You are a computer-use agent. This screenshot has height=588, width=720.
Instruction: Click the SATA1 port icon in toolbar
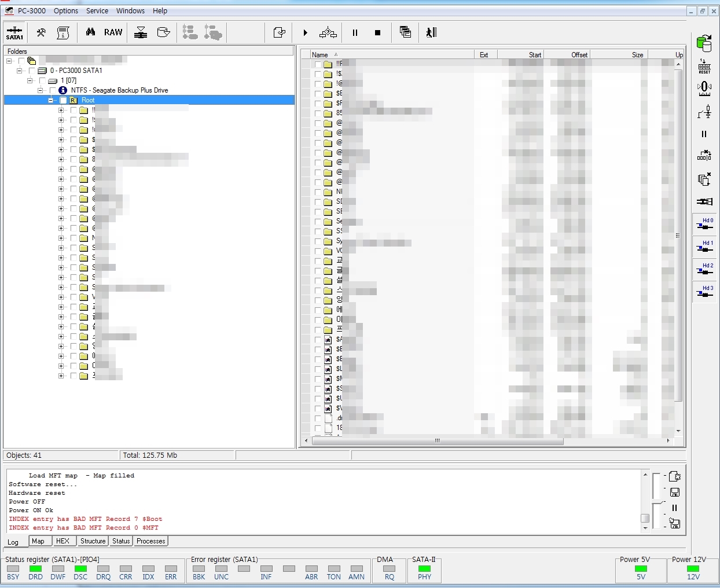(x=14, y=33)
